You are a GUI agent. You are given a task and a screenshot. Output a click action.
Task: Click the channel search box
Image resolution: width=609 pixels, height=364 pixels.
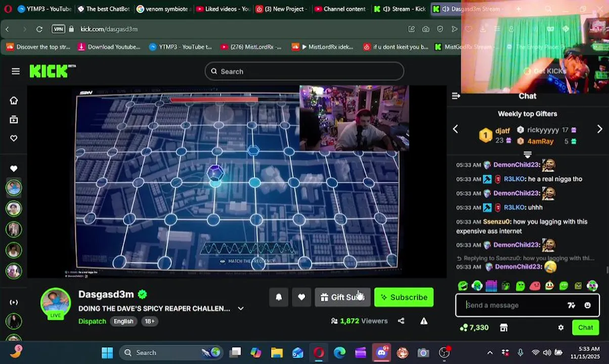pyautogui.click(x=304, y=71)
